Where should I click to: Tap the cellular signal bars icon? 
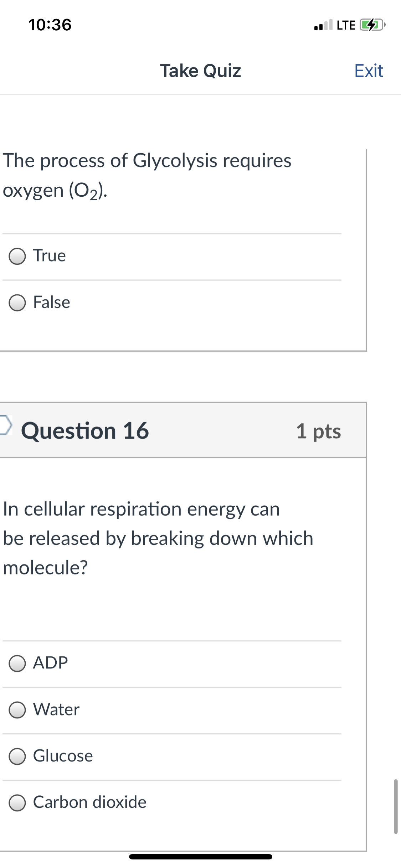click(x=323, y=25)
